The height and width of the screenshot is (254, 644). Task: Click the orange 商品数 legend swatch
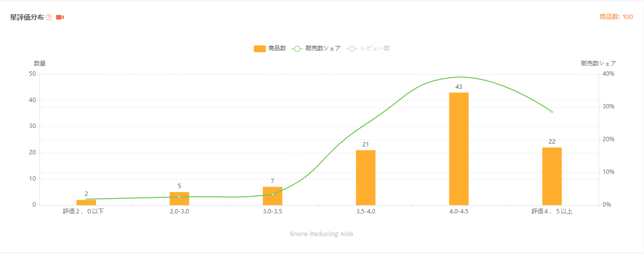click(x=260, y=48)
